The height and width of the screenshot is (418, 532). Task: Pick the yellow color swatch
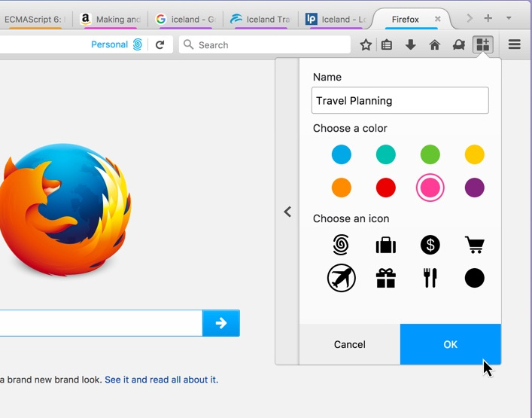474,154
